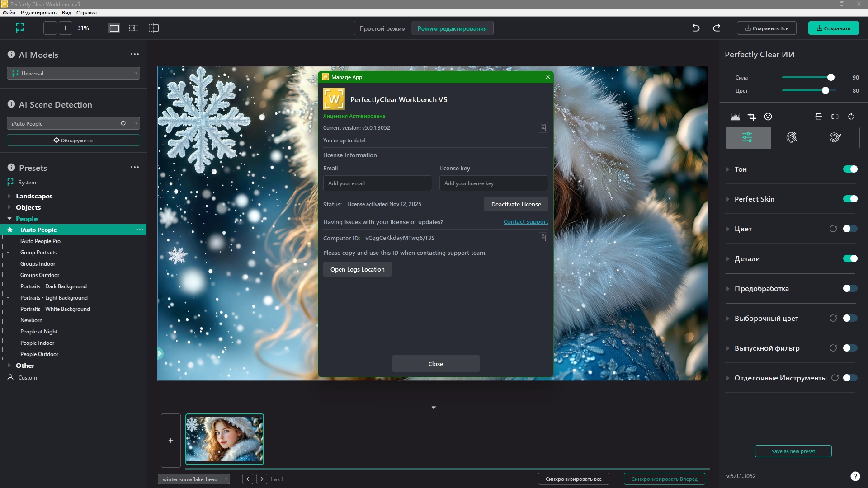
Task: Open the Справка menu
Action: 86,13
